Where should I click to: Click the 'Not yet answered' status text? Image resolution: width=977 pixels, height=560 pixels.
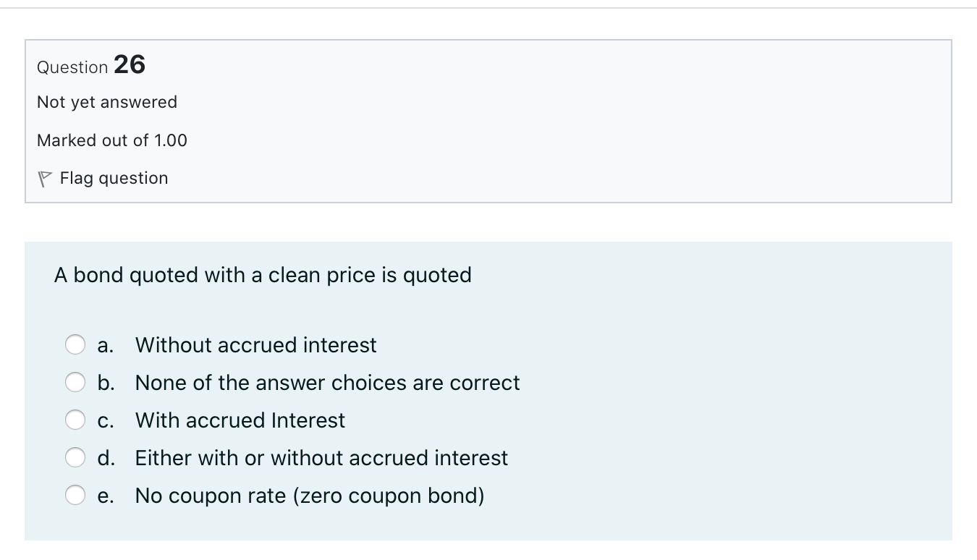[107, 102]
